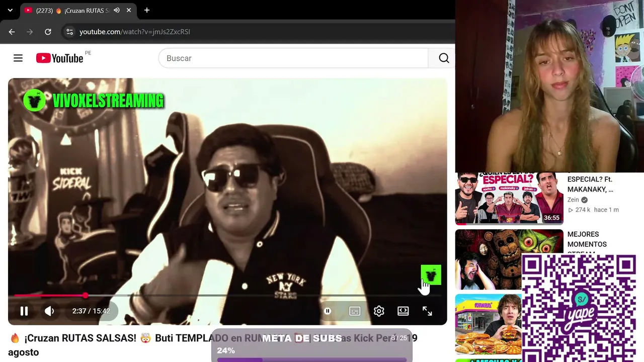Go to the YouTube home logo
The width and height of the screenshot is (644, 362).
click(59, 58)
